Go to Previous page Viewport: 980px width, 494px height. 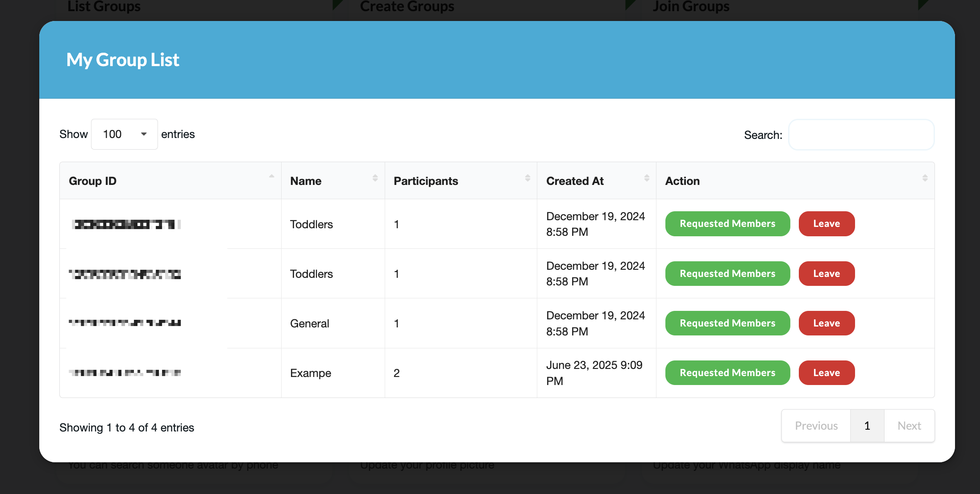816,426
